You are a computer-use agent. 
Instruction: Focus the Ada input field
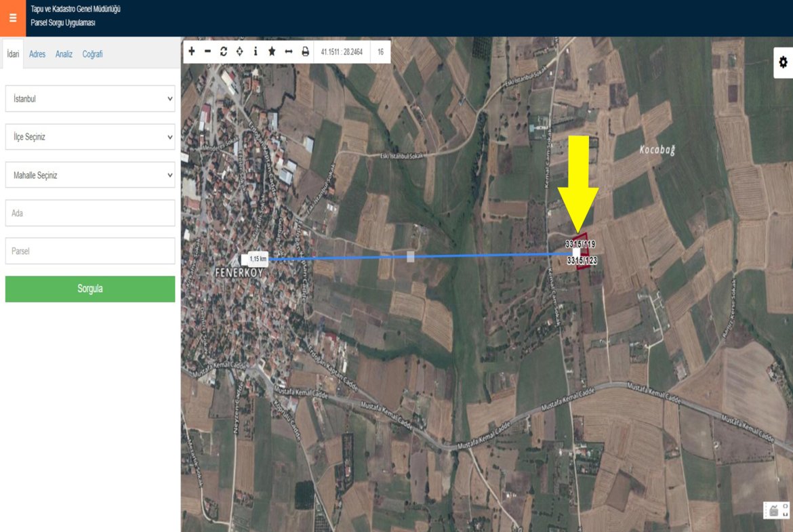point(90,213)
